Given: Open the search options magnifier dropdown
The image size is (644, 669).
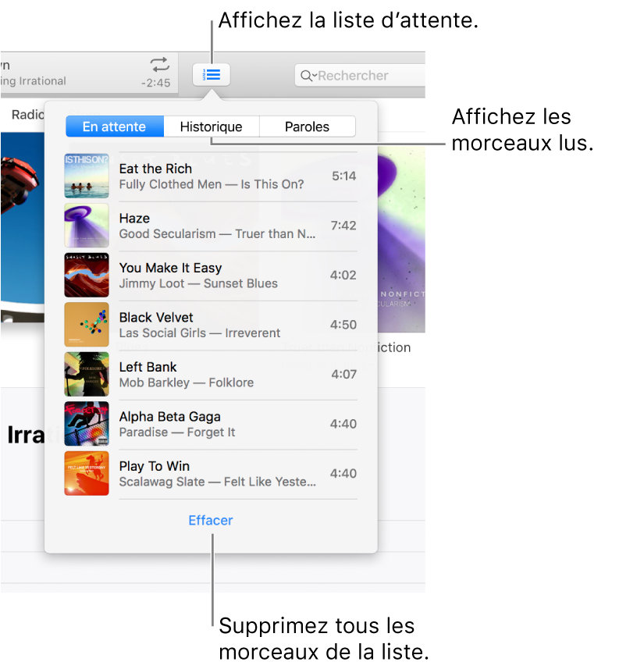Looking at the screenshot, I should tap(308, 76).
